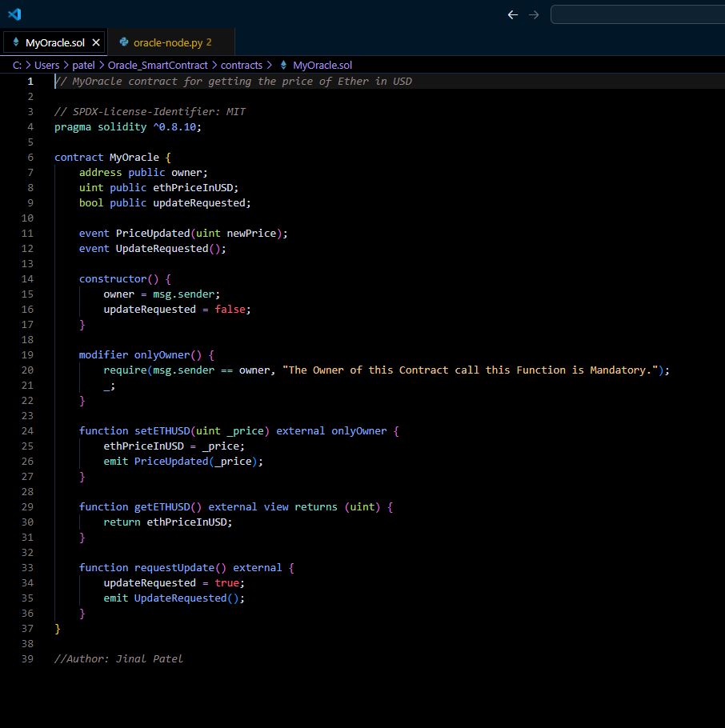The height and width of the screenshot is (728, 725).
Task: Click the version "^0.8.10" on line 4
Action: 174,127
